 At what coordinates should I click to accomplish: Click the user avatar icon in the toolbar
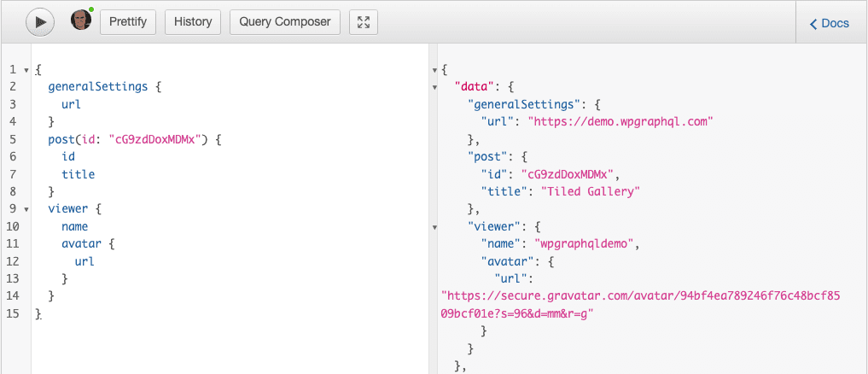(x=81, y=21)
